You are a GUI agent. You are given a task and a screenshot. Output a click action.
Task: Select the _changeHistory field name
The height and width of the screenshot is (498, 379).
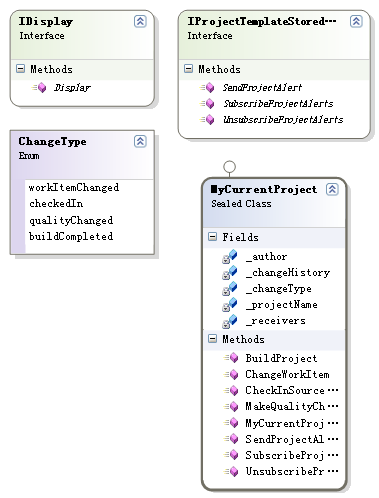click(x=288, y=273)
